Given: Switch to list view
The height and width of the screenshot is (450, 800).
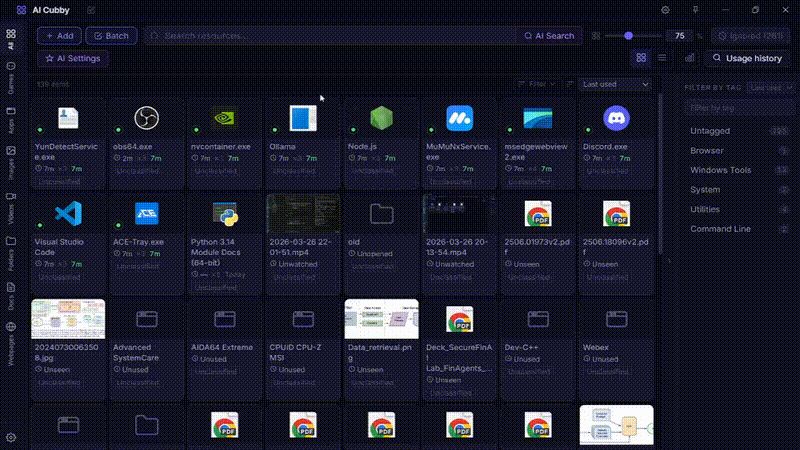Looking at the screenshot, I should 662,58.
